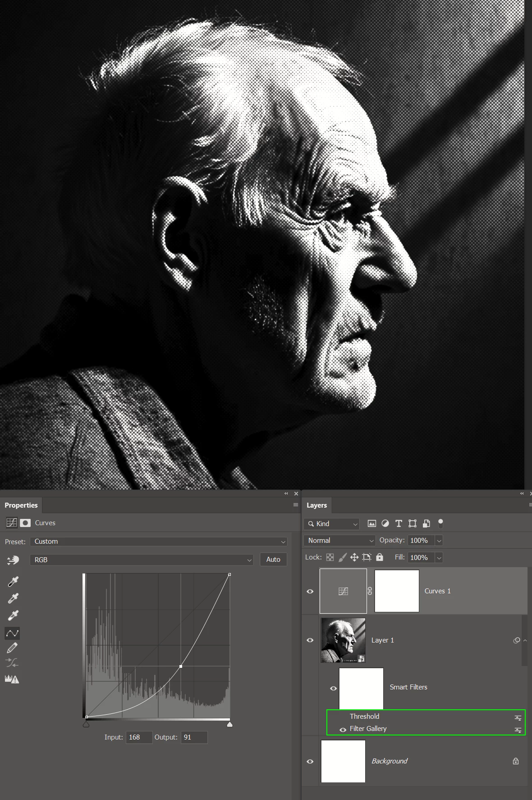Viewport: 532px width, 800px height.
Task: Toggle layer filtering switch on or off
Action: pos(440,523)
